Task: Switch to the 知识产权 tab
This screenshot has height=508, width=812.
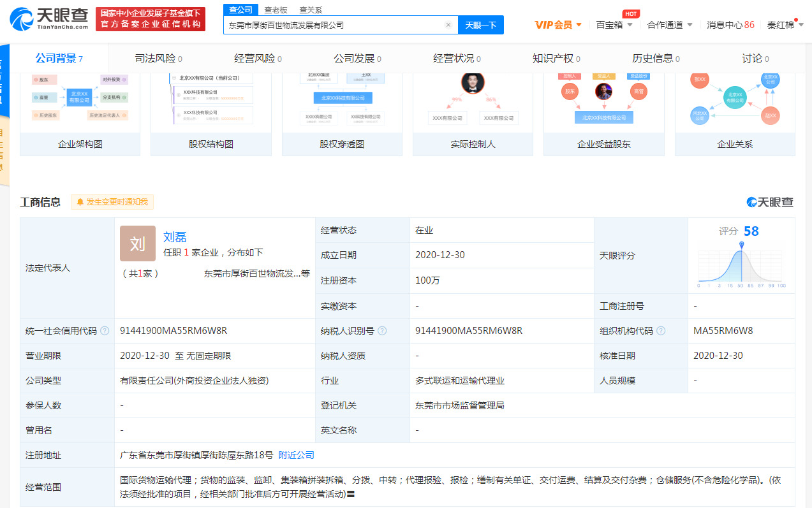Action: click(557, 59)
